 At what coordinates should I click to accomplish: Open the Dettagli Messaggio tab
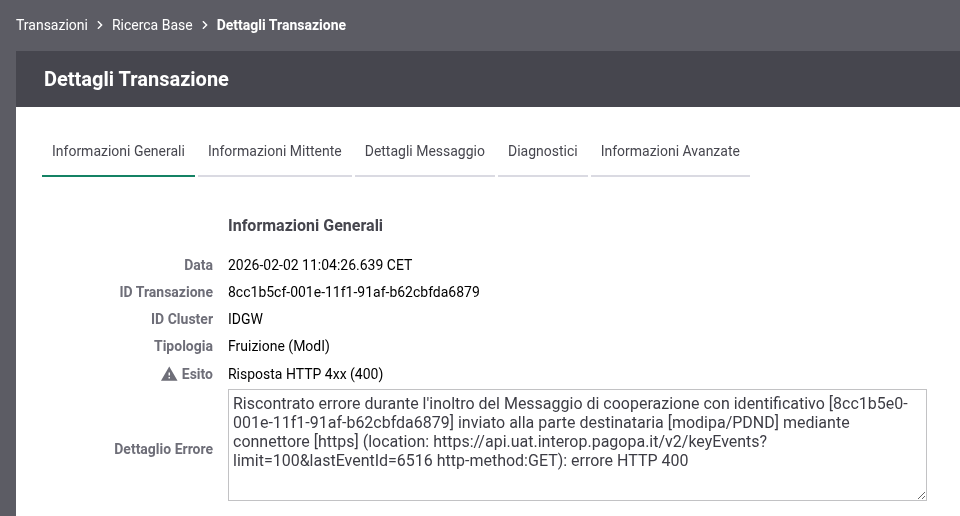click(425, 152)
